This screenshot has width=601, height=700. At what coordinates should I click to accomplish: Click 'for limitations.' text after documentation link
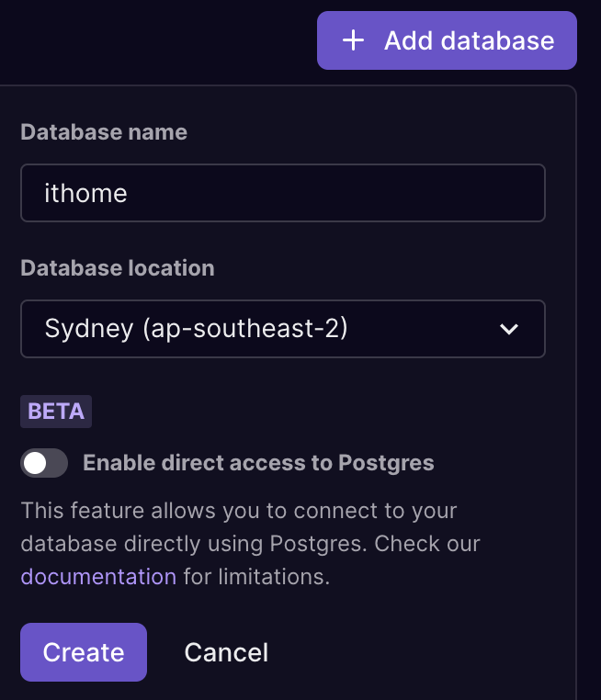pos(256,577)
